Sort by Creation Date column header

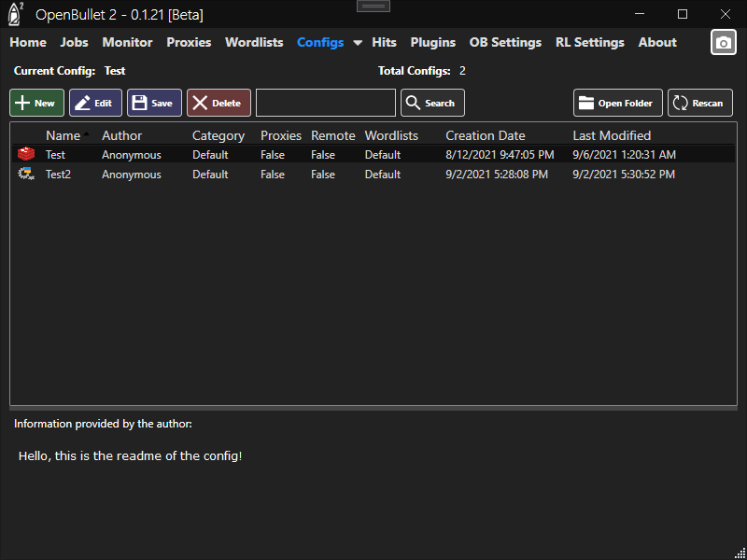pos(486,135)
